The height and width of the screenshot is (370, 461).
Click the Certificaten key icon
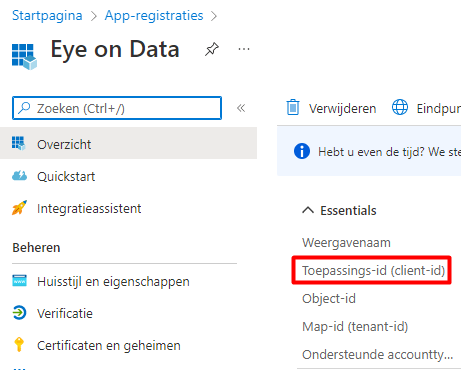[19, 344]
